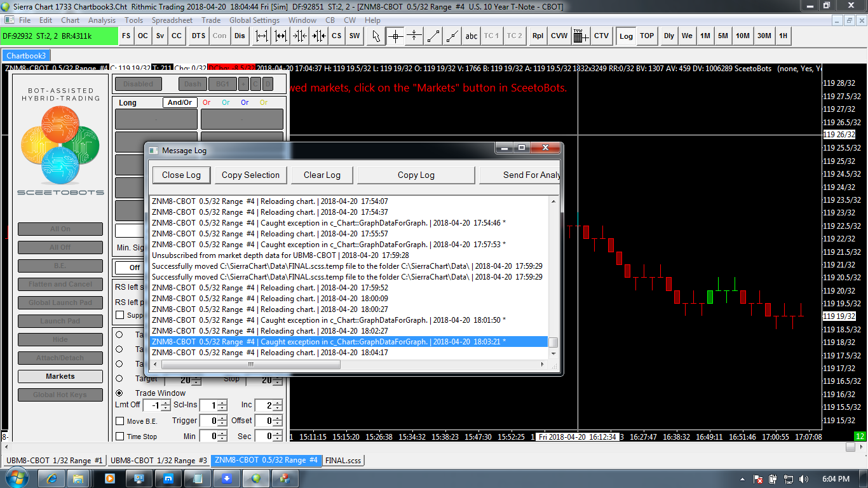Viewport: 868px width, 488px height.
Task: Click the Offset spinner field
Action: pos(268,421)
